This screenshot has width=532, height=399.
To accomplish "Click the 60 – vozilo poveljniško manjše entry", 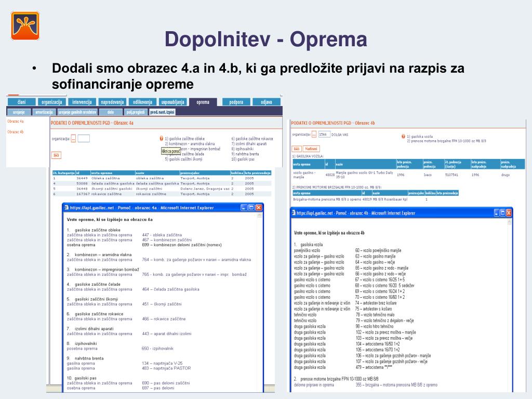I will coord(378,250).
